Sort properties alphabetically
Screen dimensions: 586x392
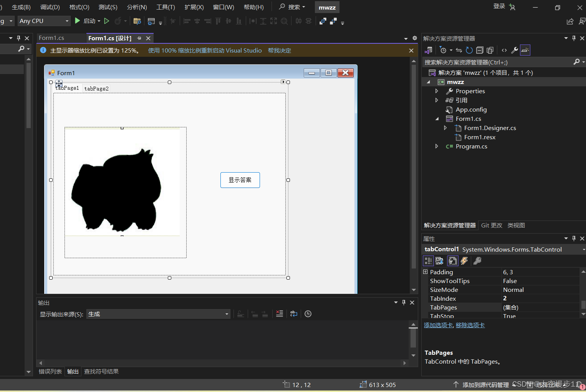(x=439, y=261)
